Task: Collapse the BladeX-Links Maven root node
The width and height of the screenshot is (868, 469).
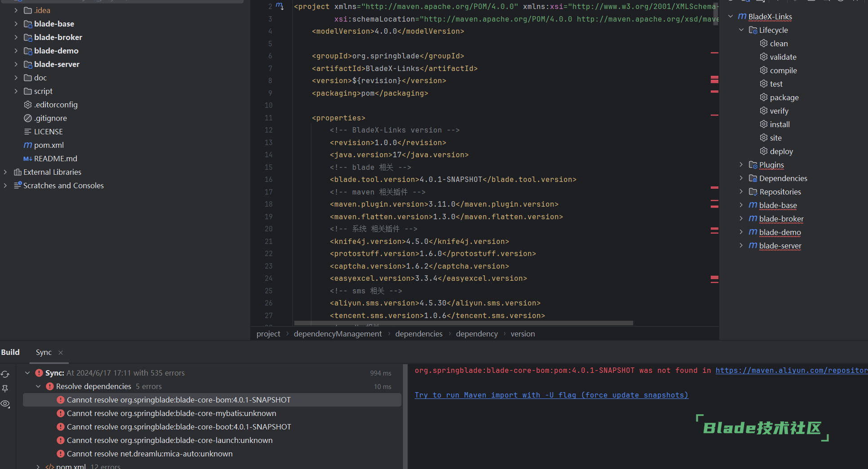Action: (x=731, y=17)
